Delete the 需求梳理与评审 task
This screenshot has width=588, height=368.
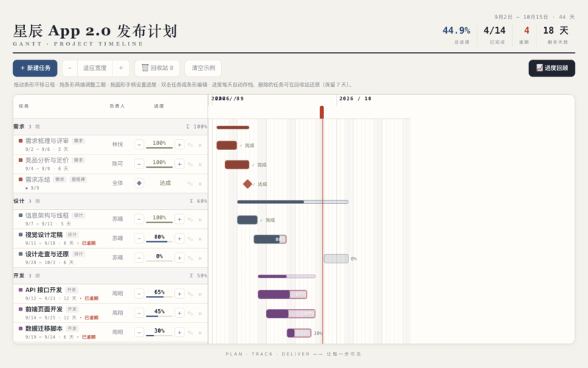point(200,145)
